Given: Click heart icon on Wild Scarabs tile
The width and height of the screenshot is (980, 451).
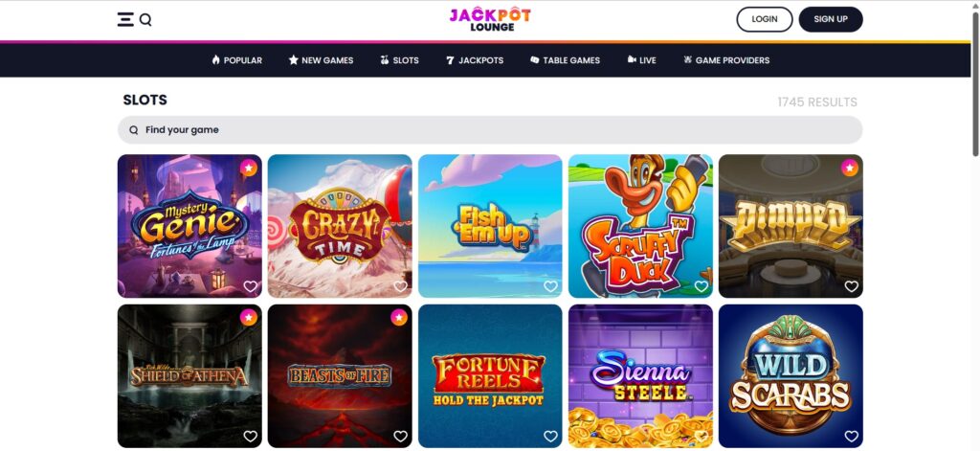Looking at the screenshot, I should (x=851, y=436).
